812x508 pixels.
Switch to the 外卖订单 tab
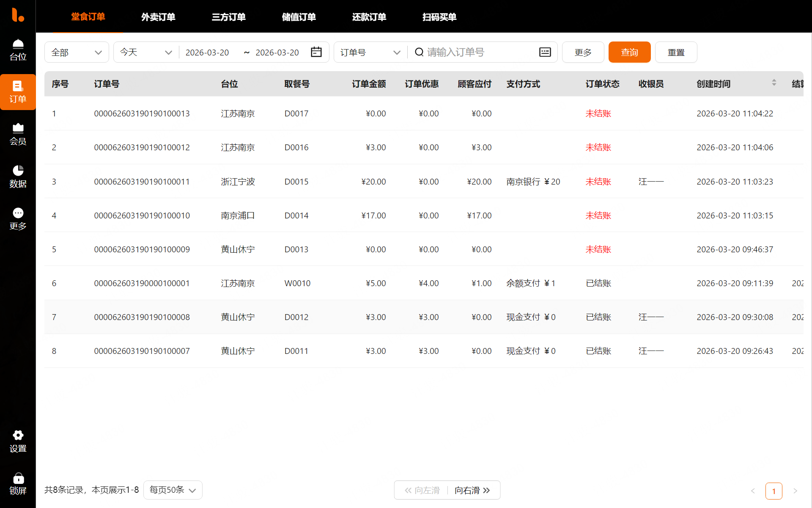[x=158, y=17]
